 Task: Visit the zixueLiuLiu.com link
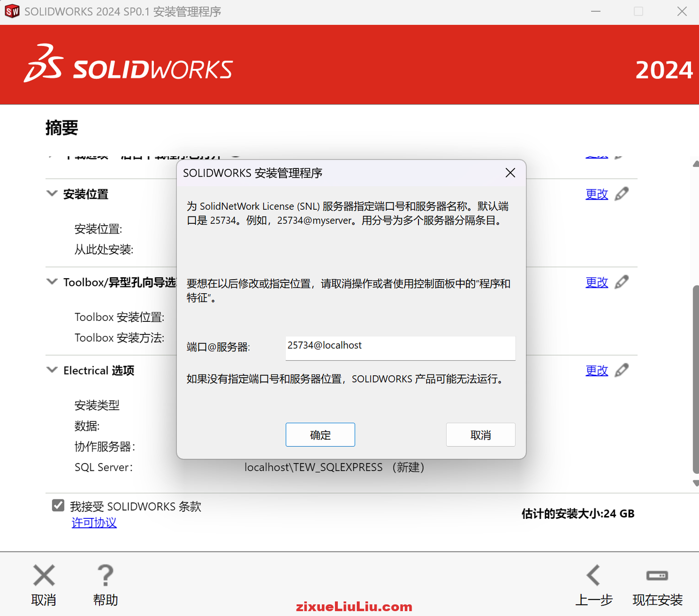(354, 606)
